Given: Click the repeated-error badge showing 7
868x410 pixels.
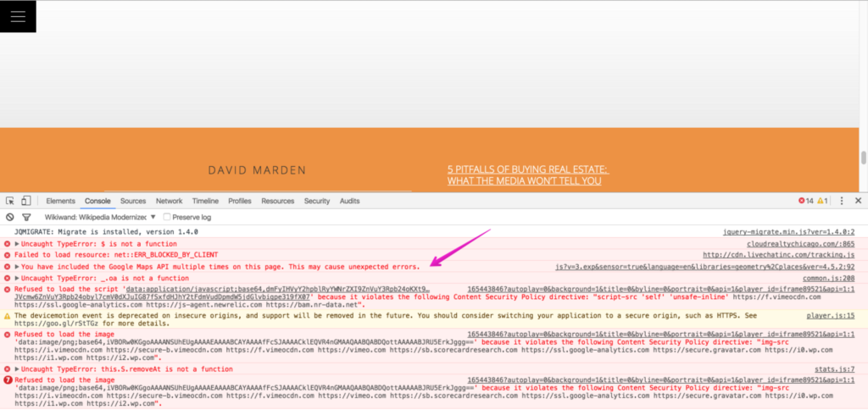Looking at the screenshot, I should tap(7, 380).
